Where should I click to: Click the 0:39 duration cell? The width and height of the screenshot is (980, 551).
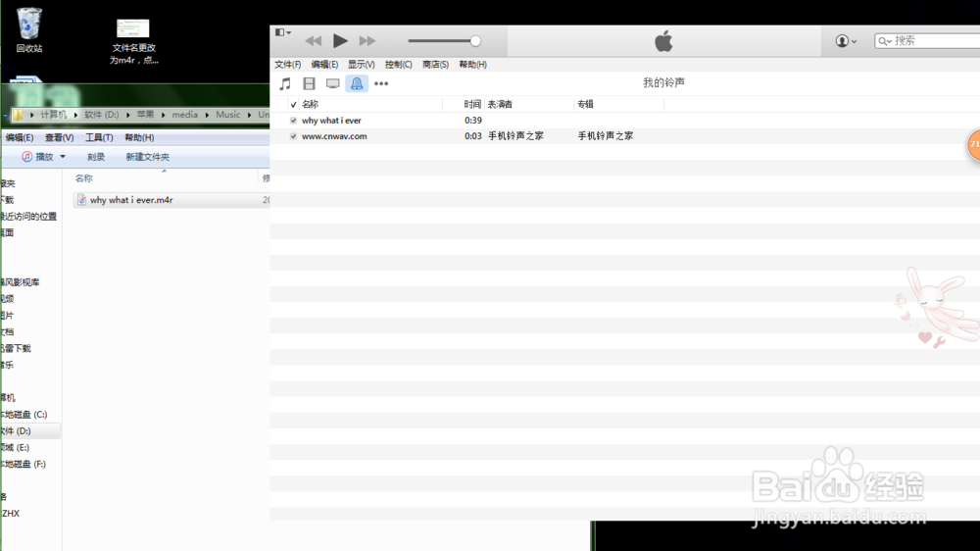tap(473, 121)
